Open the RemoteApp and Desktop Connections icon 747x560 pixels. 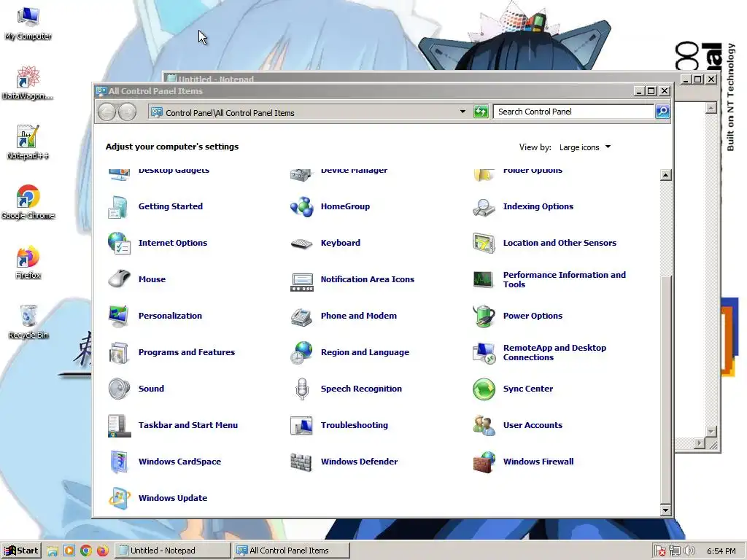tap(484, 353)
